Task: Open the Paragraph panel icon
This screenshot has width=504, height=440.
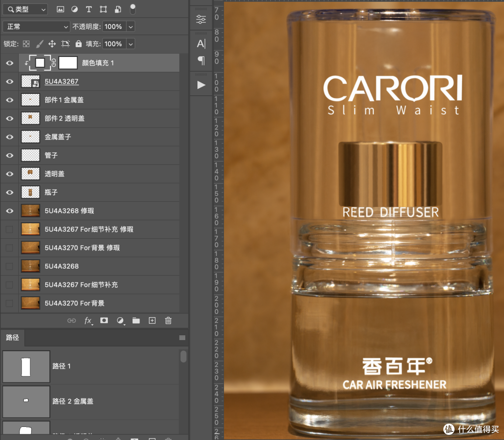Action: click(201, 60)
